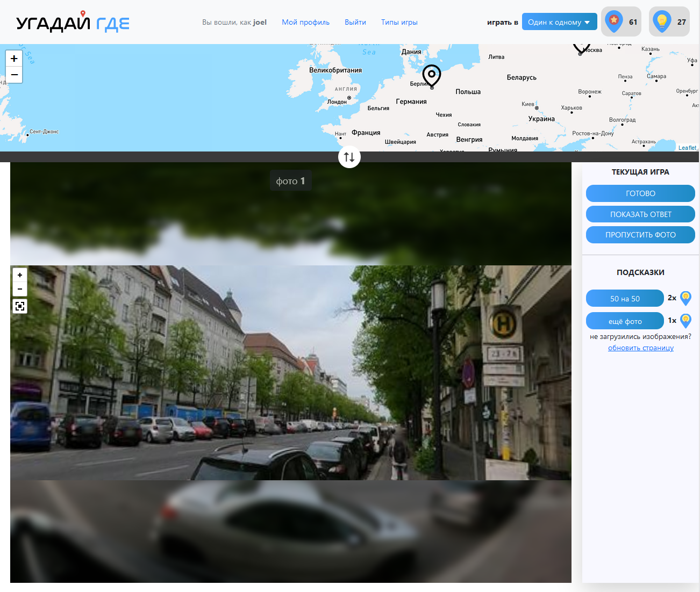
Task: Click 'Польша' label on the map
Action: pos(468,92)
